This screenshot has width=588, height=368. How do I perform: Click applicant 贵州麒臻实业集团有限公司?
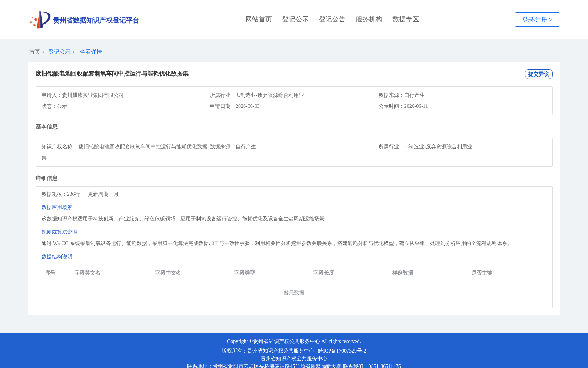click(93, 95)
